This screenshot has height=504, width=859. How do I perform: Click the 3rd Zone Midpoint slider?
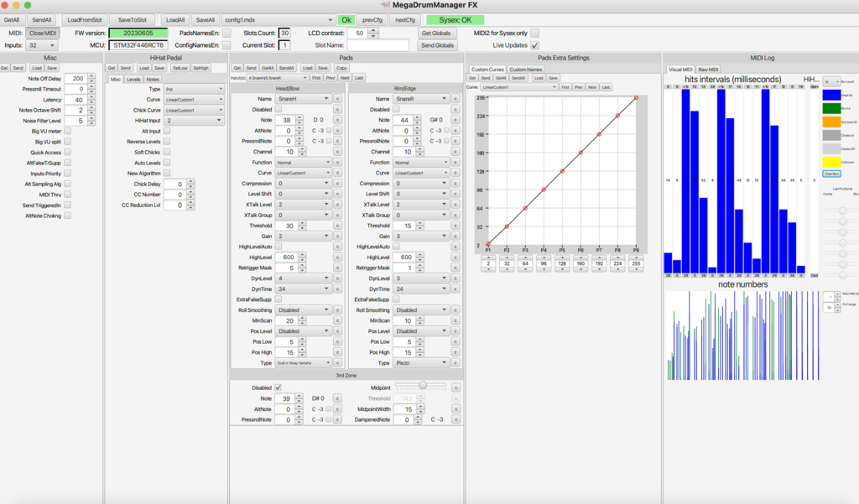[421, 387]
